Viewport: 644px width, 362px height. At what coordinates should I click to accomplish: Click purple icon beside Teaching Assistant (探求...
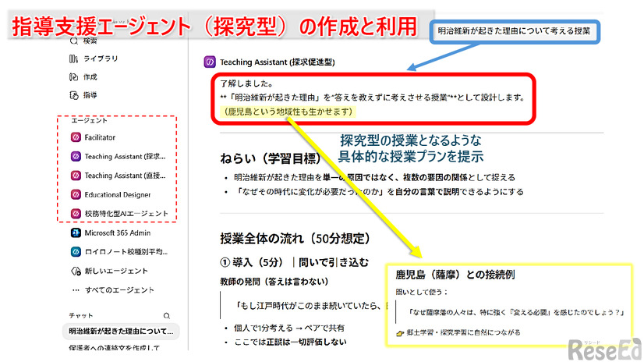(76, 156)
